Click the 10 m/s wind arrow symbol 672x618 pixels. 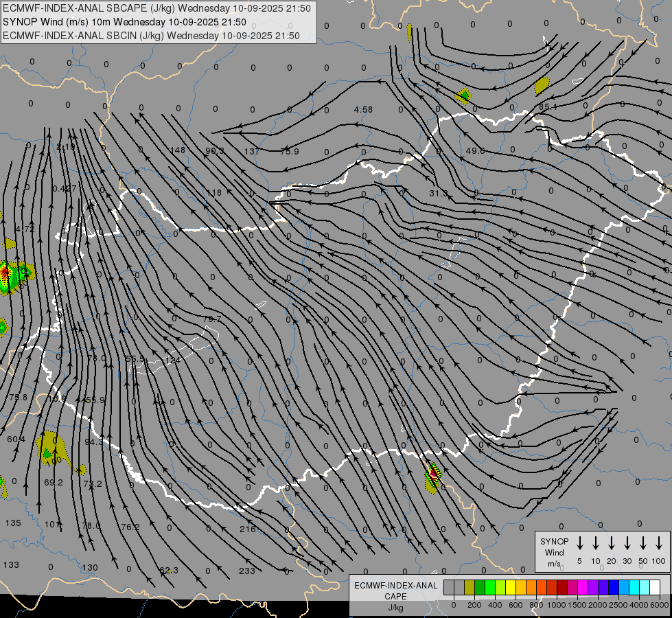[595, 543]
